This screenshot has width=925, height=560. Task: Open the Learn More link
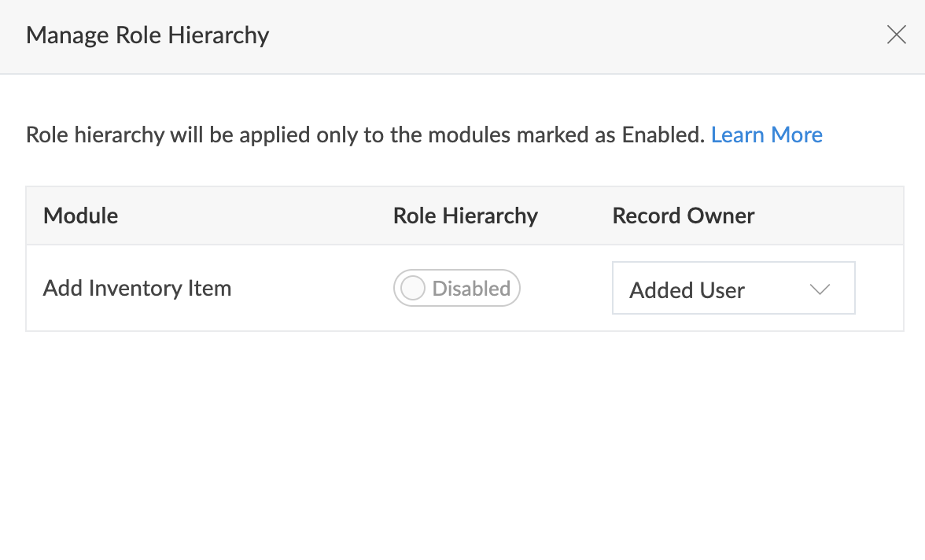click(766, 135)
